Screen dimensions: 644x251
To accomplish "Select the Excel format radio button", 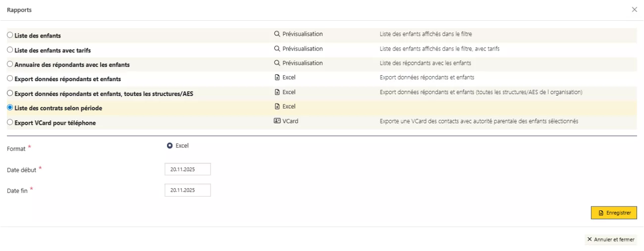I will click(x=170, y=146).
